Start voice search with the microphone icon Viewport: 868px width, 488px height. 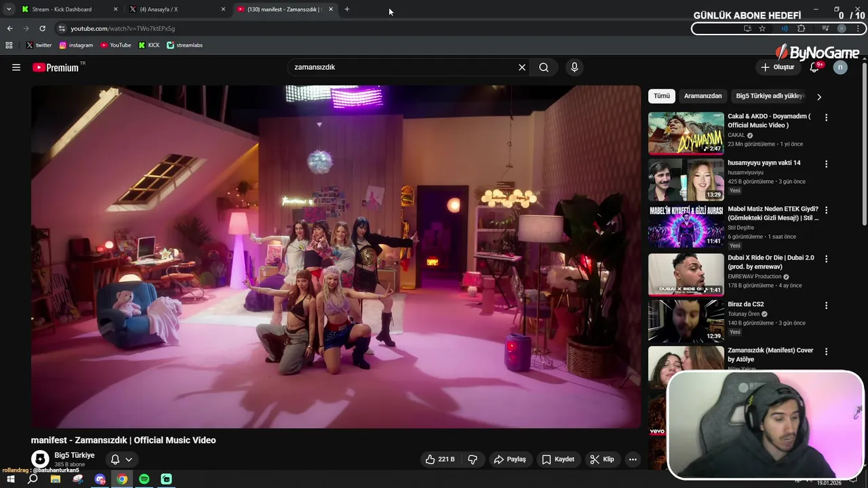point(574,67)
